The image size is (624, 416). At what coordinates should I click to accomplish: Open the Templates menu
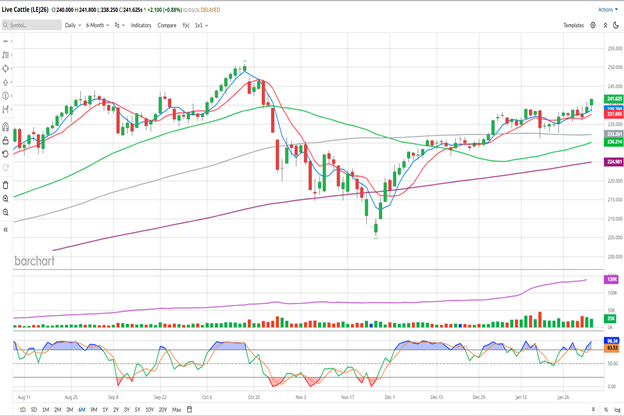click(573, 25)
